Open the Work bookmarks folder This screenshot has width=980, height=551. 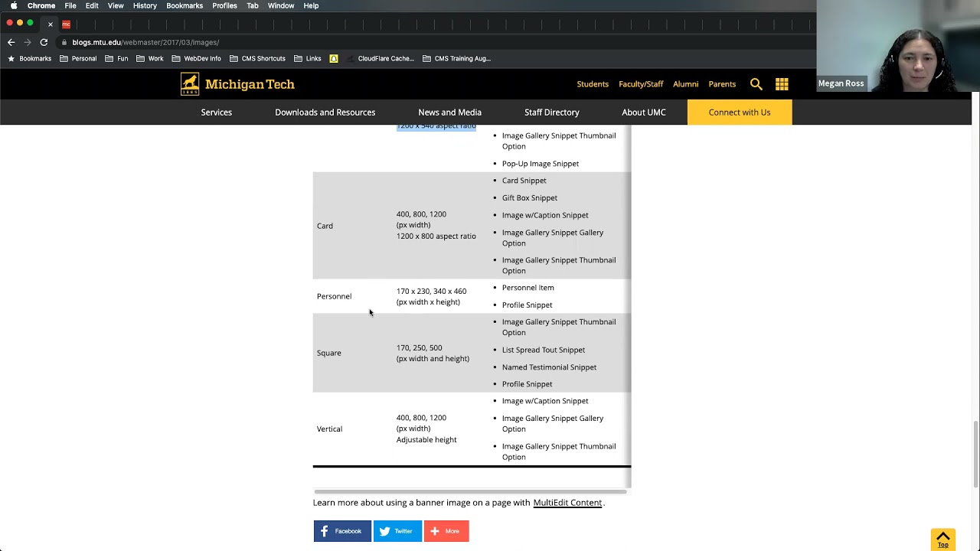pos(149,58)
